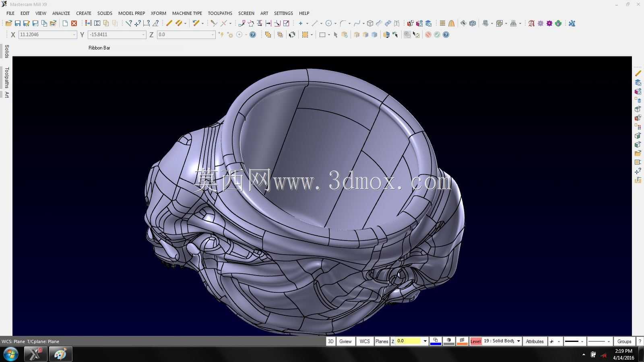Click the green checkmark OK icon

tap(437, 35)
